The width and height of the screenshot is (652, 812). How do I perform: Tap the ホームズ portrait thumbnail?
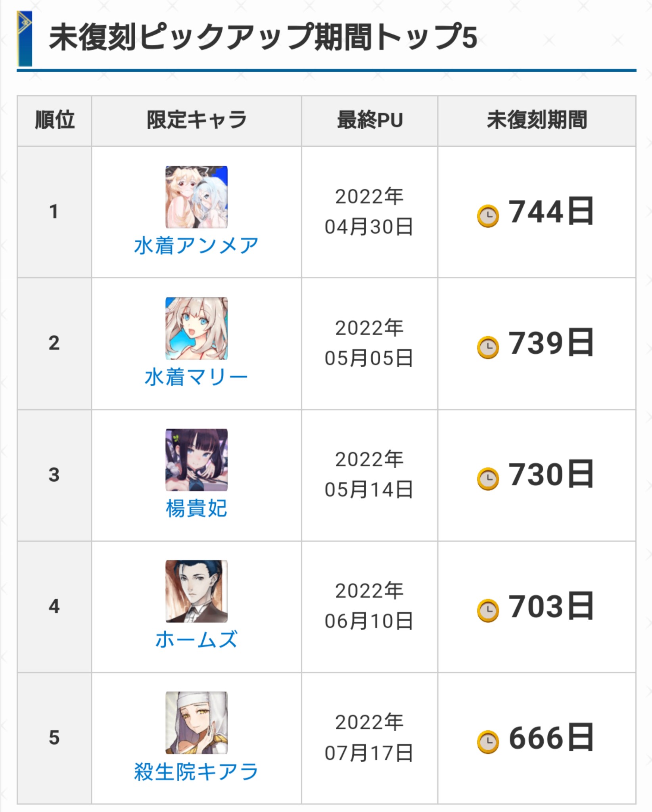pos(196,591)
